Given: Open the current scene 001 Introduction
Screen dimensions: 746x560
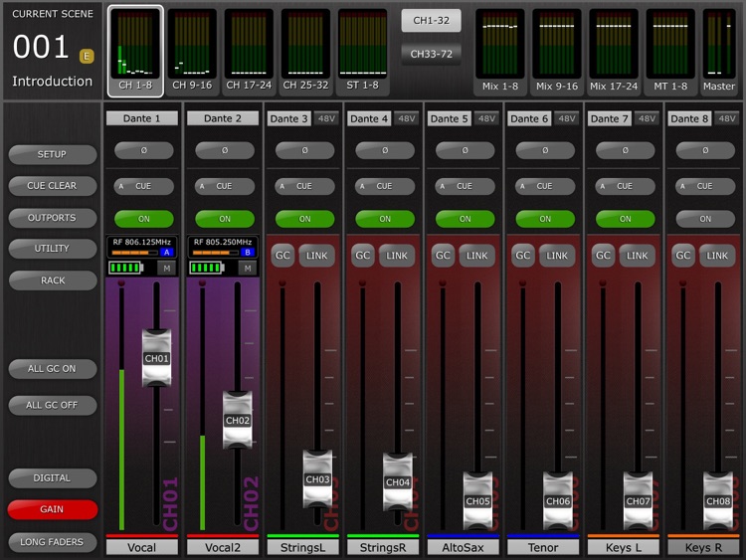Looking at the screenshot, I should pos(53,50).
